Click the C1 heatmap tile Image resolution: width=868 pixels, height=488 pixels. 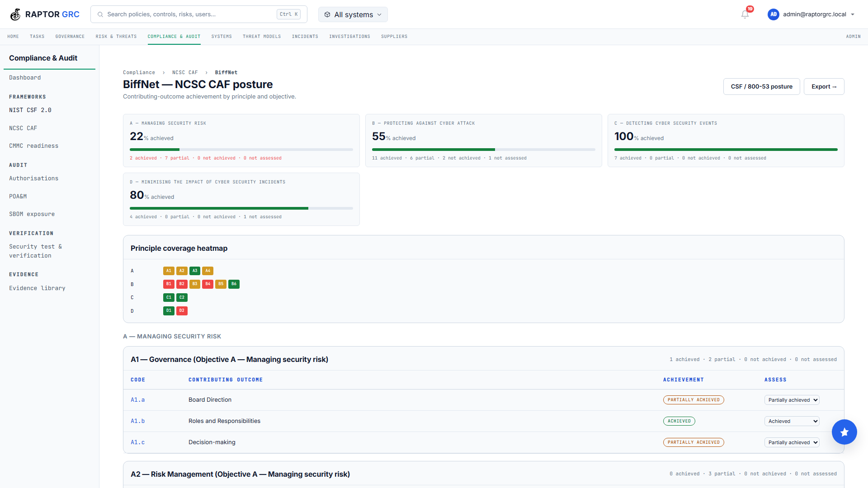tap(169, 297)
